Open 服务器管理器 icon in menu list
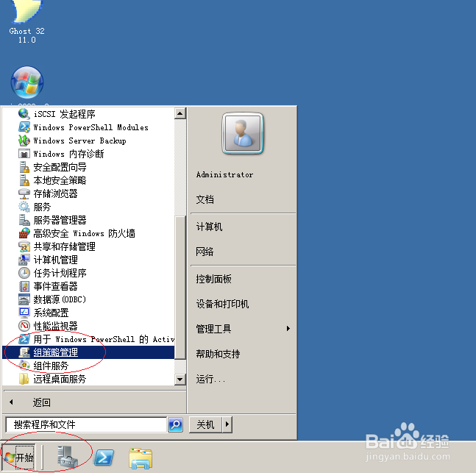This screenshot has height=473, width=476. pyautogui.click(x=24, y=220)
